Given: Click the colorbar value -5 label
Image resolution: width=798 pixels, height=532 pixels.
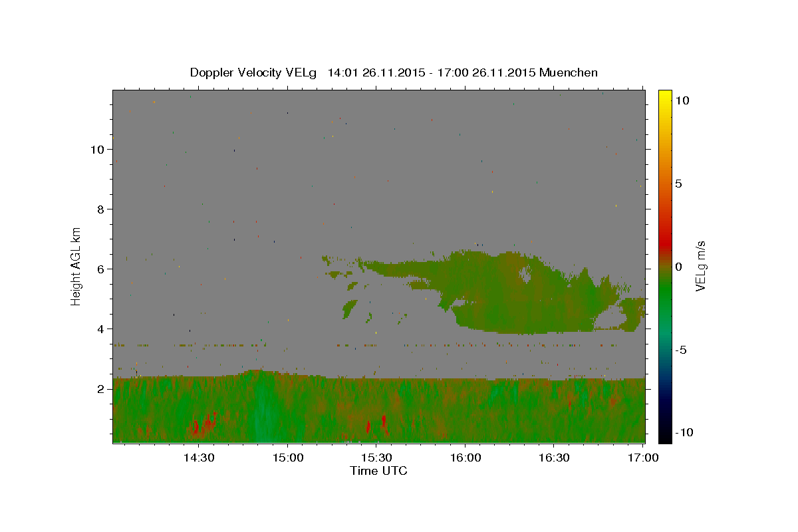Looking at the screenshot, I should click(681, 350).
